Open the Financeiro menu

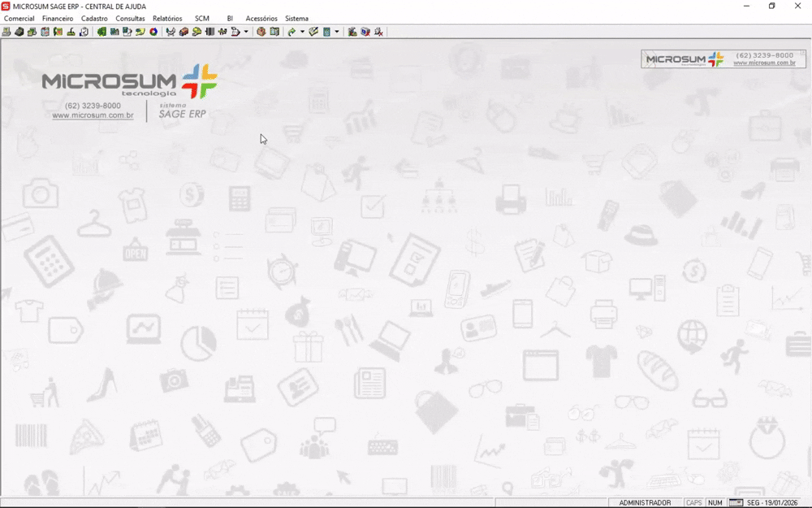tap(57, 18)
